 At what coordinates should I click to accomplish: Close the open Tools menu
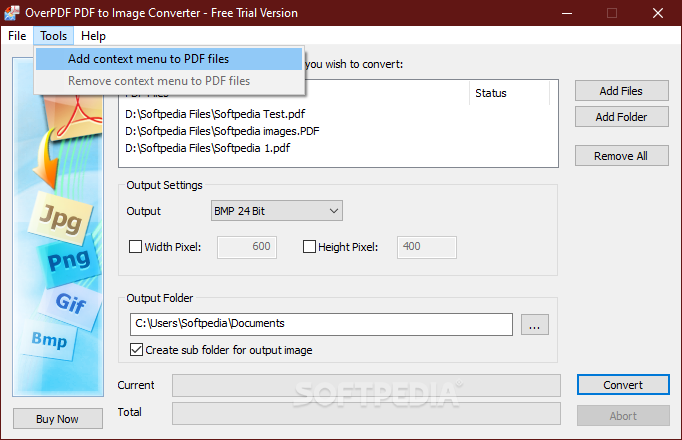53,36
